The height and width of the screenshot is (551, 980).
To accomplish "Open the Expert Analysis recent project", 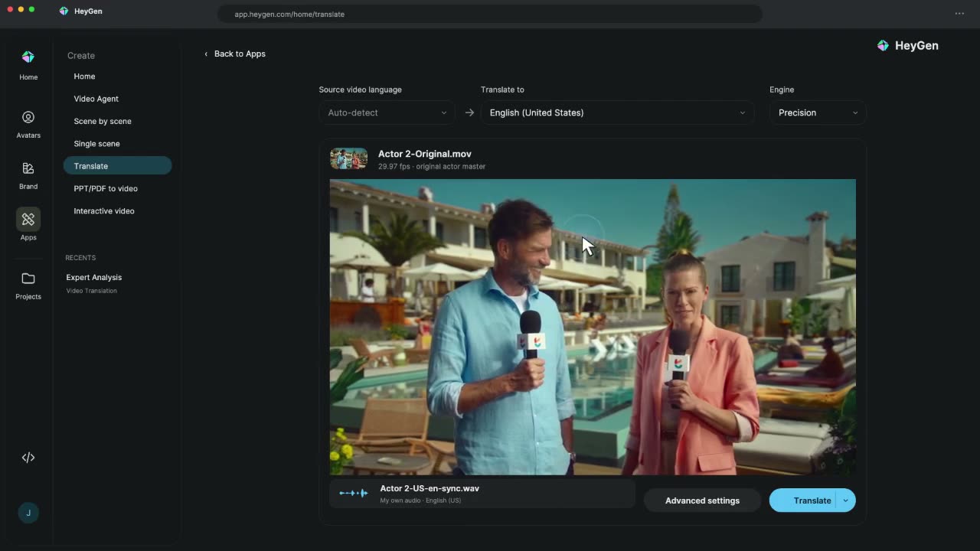I will [x=93, y=283].
